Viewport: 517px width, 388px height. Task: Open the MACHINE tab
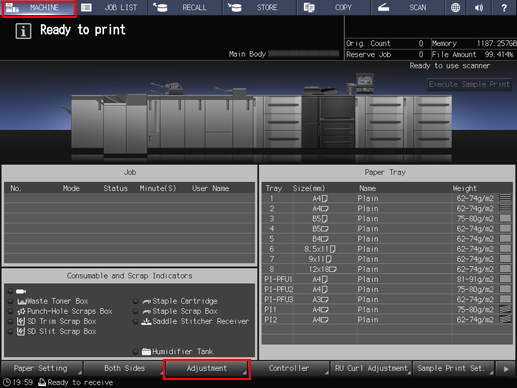39,8
